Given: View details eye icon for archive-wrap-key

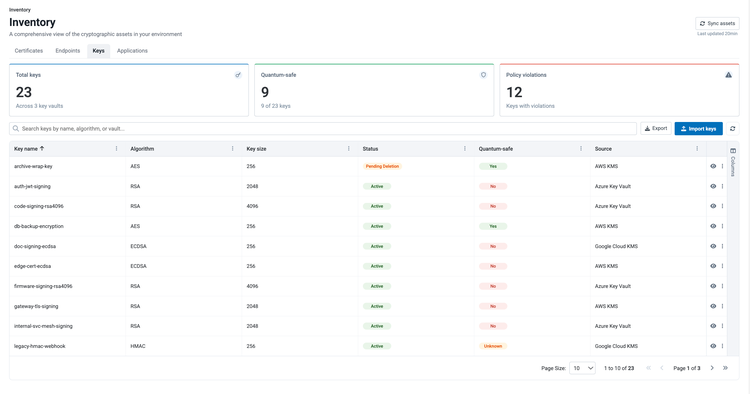Looking at the screenshot, I should click(713, 166).
